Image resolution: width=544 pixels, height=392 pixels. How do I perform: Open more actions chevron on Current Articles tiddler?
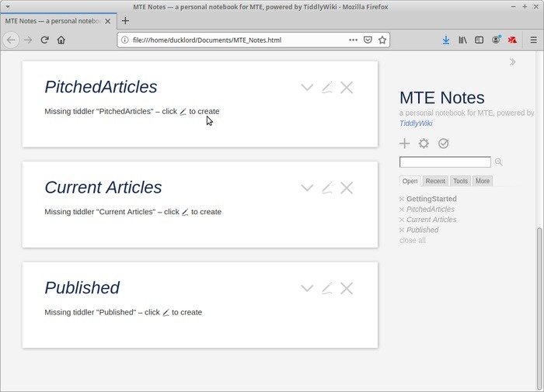(x=307, y=188)
